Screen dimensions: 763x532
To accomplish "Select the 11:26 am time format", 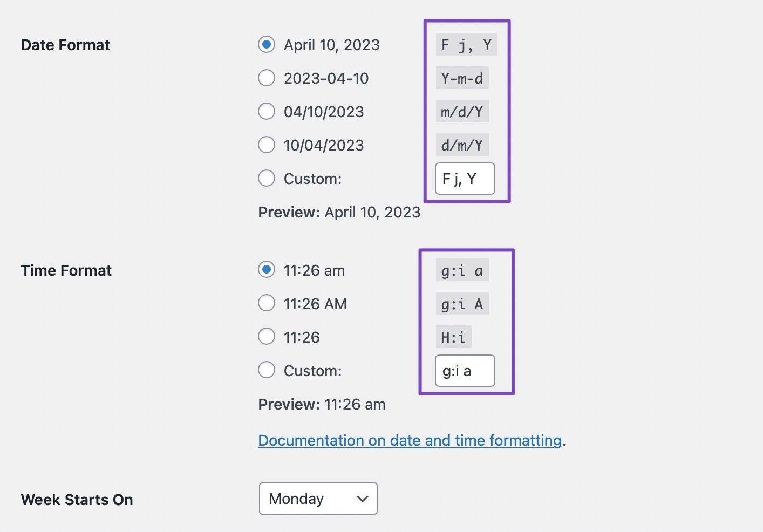I will (x=267, y=270).
